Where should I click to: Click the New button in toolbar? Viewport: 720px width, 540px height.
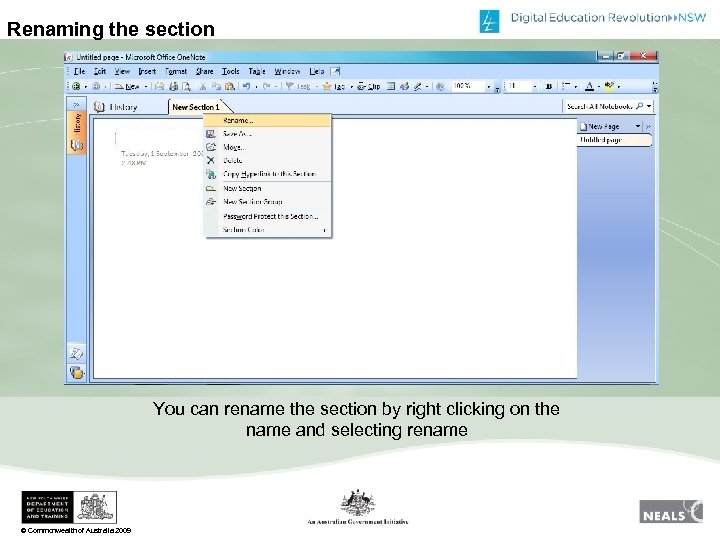128,86
